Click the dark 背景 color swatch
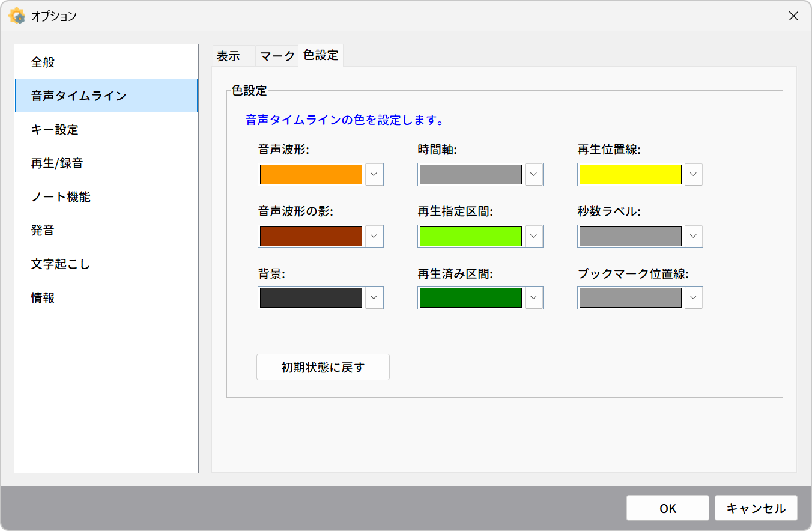Image resolution: width=812 pixels, height=531 pixels. click(311, 298)
